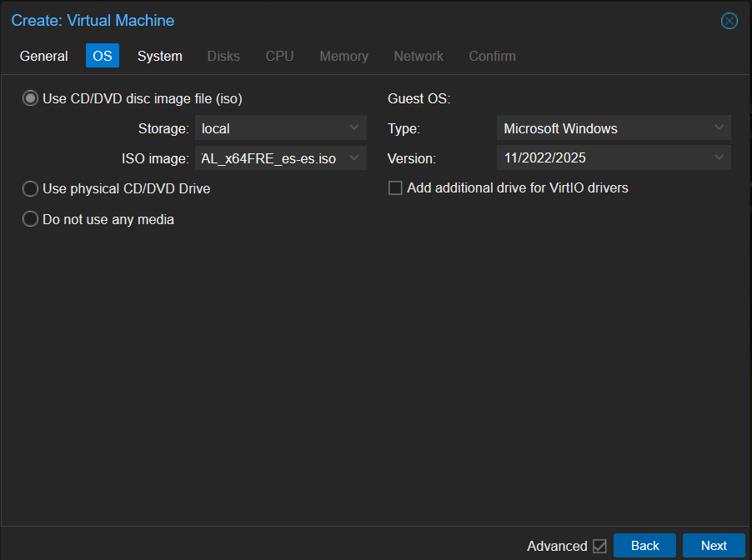Click the Back button

(644, 546)
